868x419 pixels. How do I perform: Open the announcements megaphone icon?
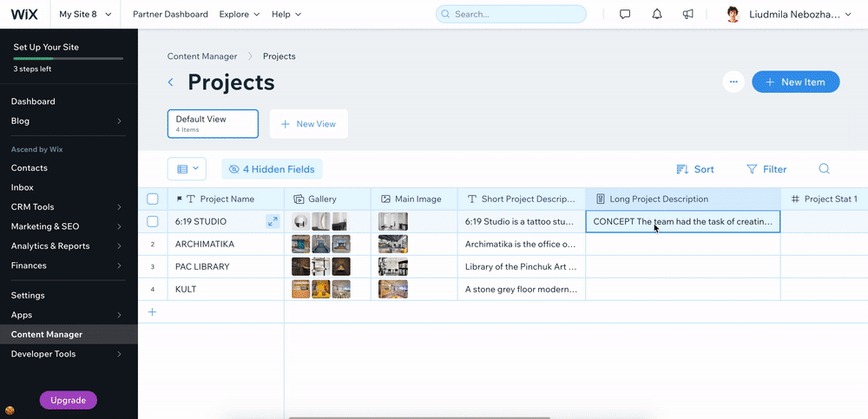(688, 15)
